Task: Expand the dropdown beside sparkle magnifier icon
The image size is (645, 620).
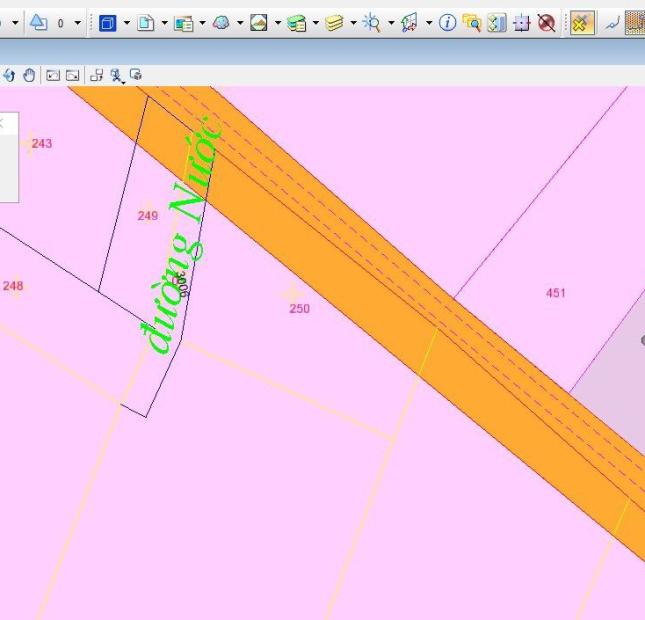Action: [391, 23]
